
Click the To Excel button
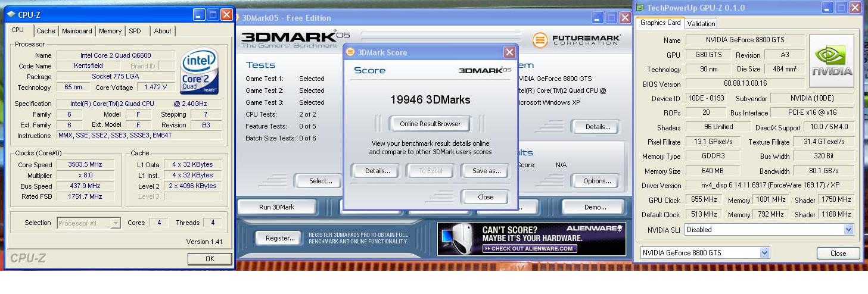(x=430, y=171)
